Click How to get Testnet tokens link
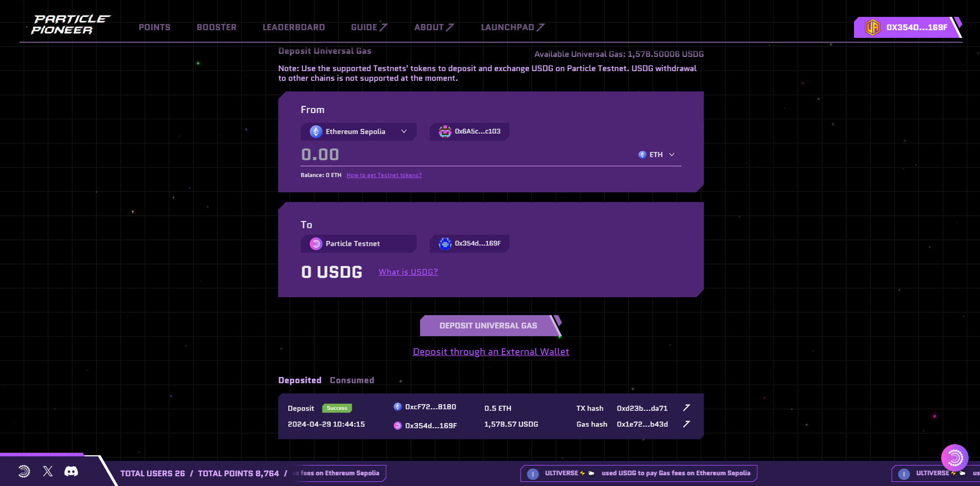Screen dimensions: 980x486 384,175
